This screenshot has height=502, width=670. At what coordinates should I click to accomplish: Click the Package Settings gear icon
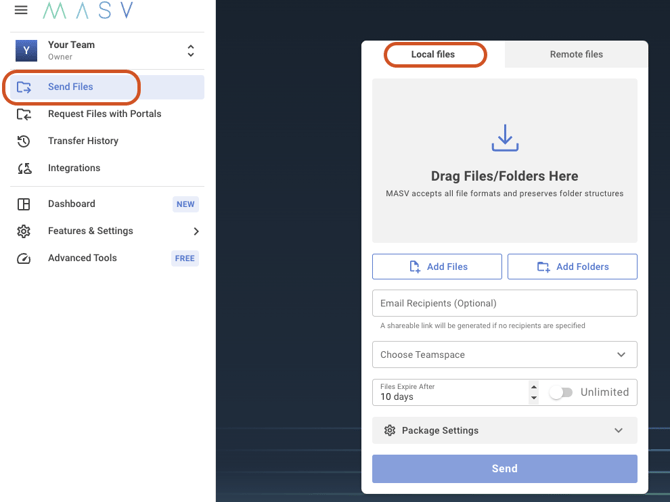point(389,430)
